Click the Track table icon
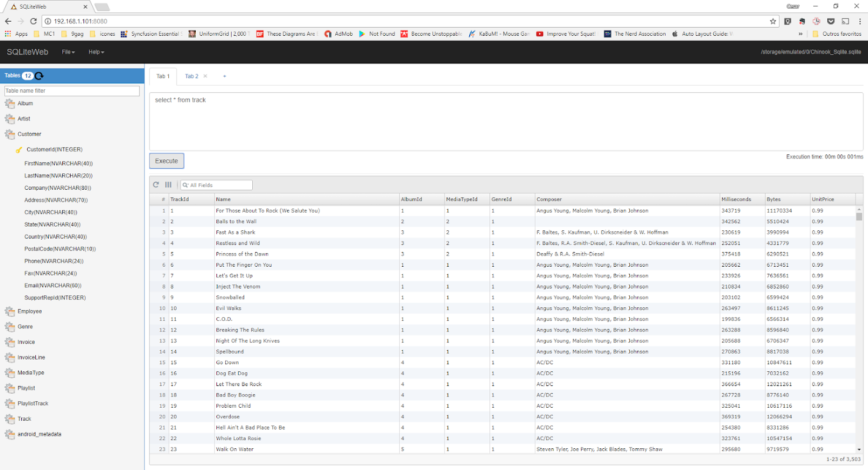This screenshot has height=470, width=868. tap(9, 419)
